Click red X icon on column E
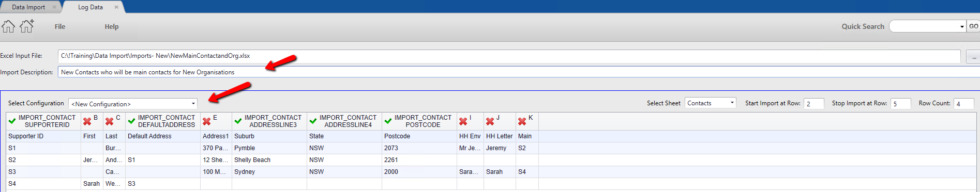Image resolution: width=980 pixels, height=192 pixels. click(x=206, y=121)
